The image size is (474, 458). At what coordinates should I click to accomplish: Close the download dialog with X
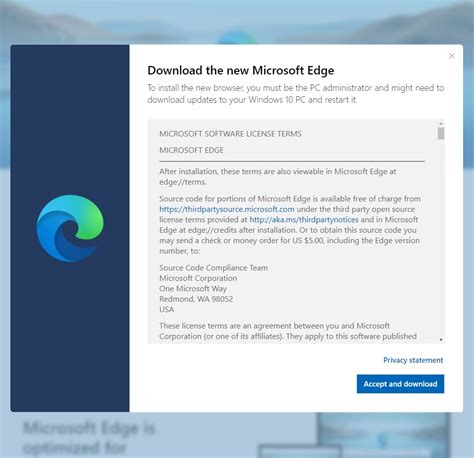(x=452, y=56)
